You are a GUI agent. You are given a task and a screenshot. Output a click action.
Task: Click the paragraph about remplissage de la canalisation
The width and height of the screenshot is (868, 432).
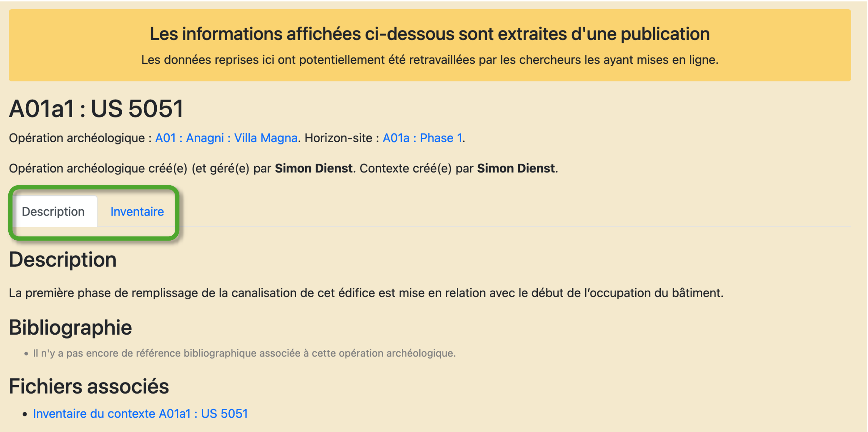click(366, 293)
